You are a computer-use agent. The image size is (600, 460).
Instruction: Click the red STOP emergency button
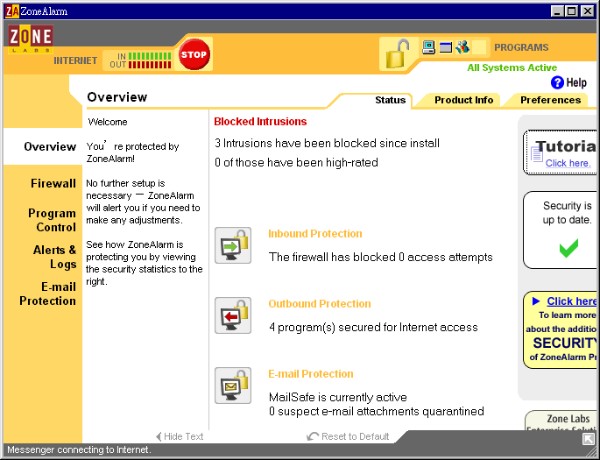pyautogui.click(x=194, y=54)
